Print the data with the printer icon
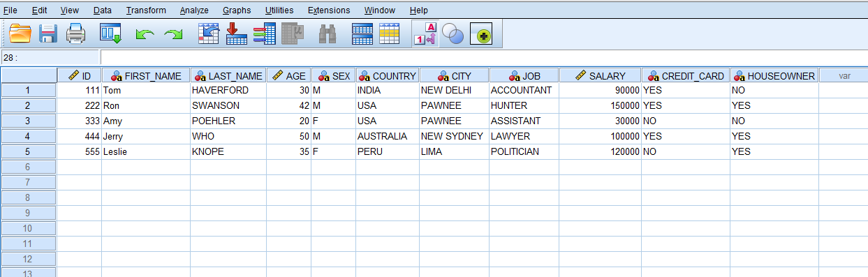The width and height of the screenshot is (868, 277). coord(75,33)
